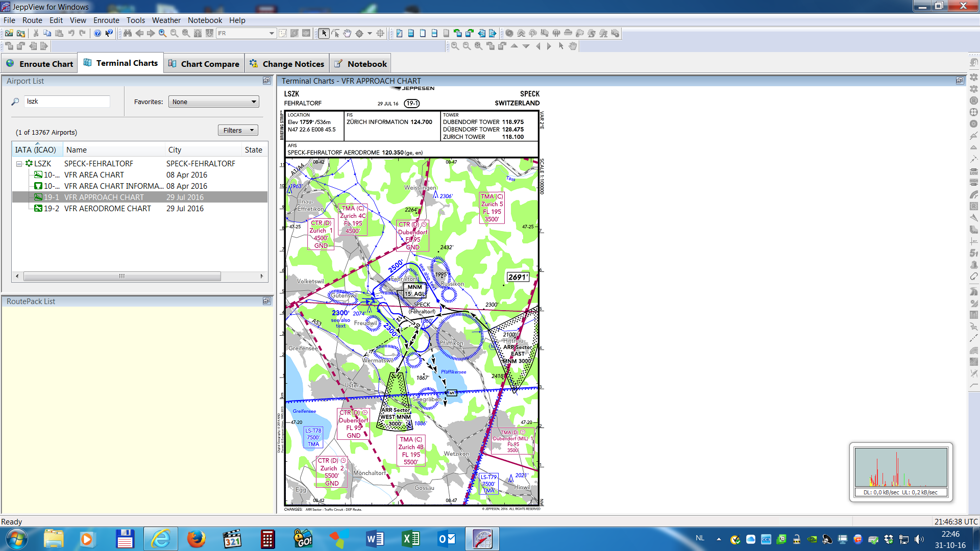Click the new route icon
This screenshot has height=551, width=980.
[x=9, y=33]
